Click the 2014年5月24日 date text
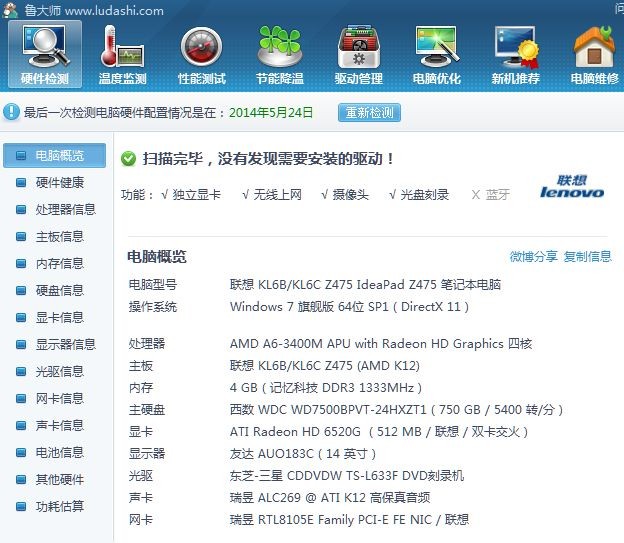 pos(271,113)
